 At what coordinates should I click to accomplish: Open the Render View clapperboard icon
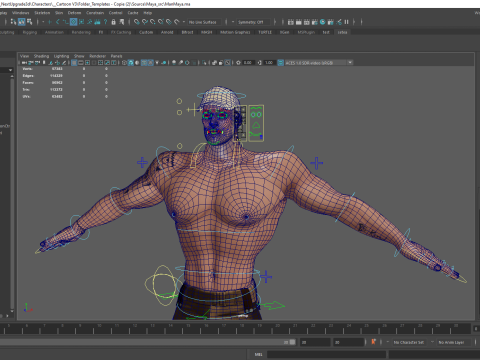click(291, 22)
